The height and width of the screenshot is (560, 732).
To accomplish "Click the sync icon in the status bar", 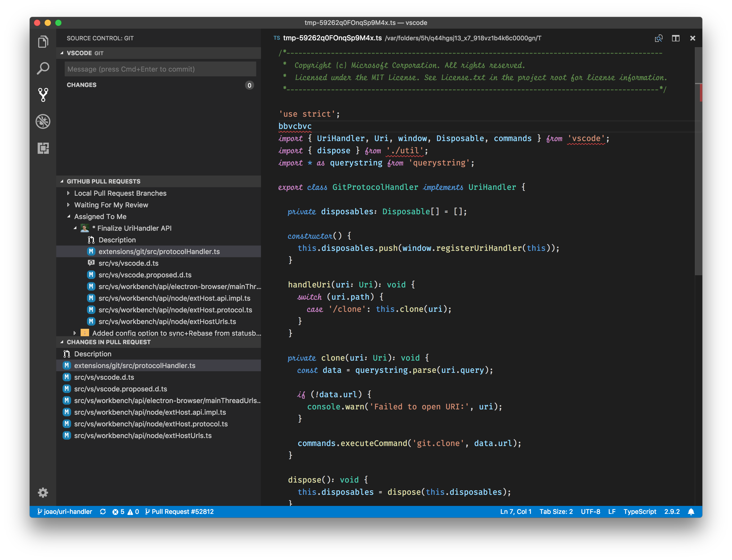I will pos(103,511).
